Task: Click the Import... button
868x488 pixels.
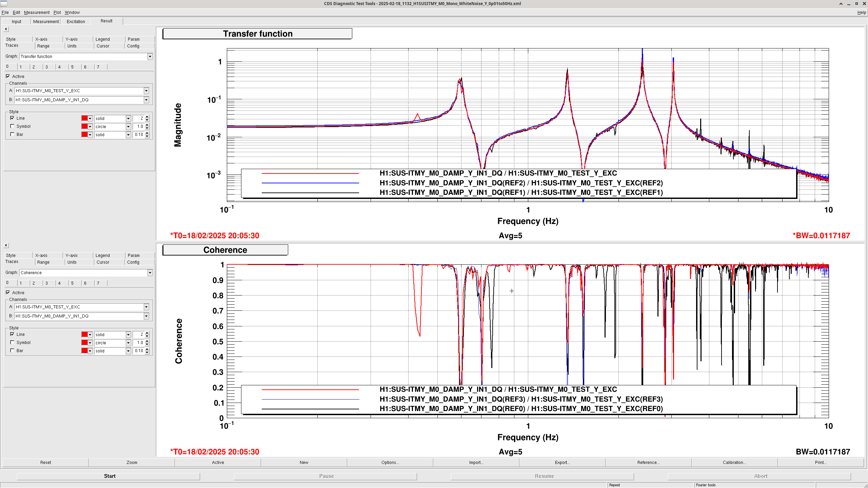Action: pyautogui.click(x=476, y=463)
